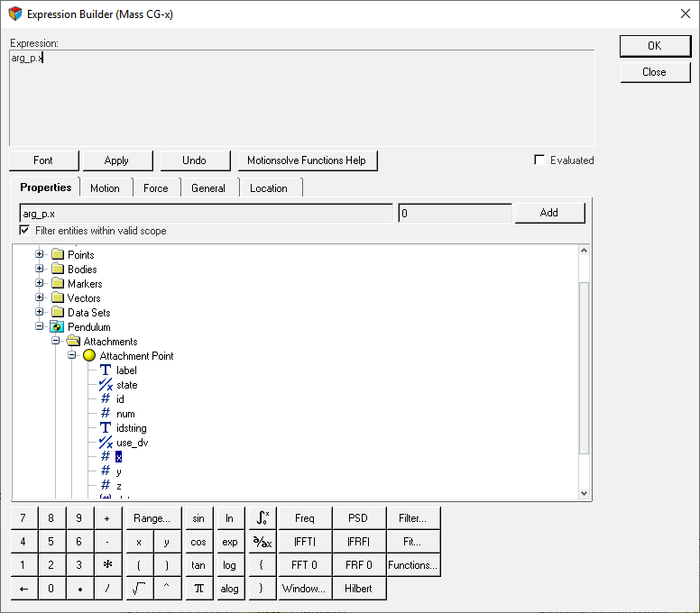This screenshot has height=613, width=700.
Task: Click the yellow Attachment Point icon
Action: point(89,356)
